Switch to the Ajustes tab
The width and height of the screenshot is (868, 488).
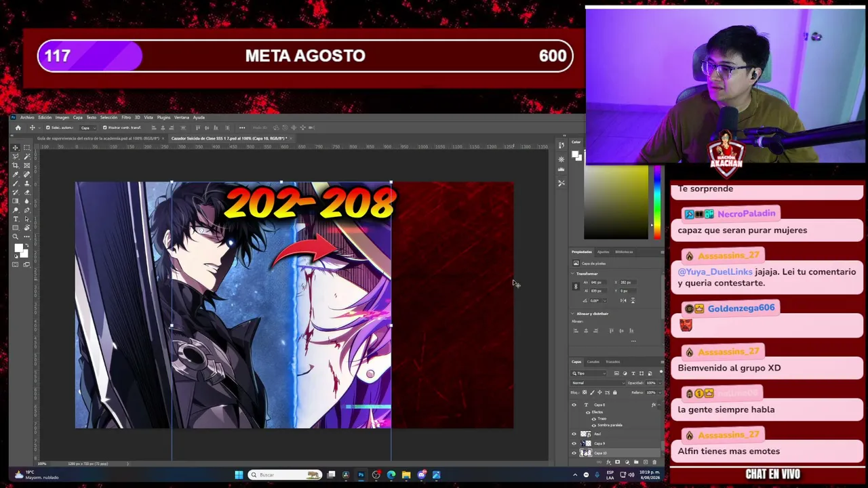pyautogui.click(x=603, y=252)
